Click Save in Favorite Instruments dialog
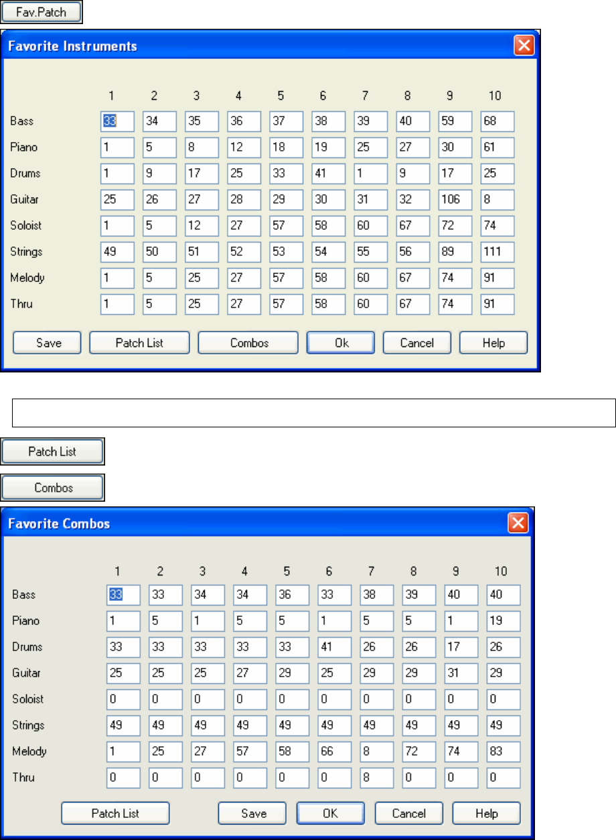Image resolution: width=616 pixels, height=840 pixels. pyautogui.click(x=47, y=342)
